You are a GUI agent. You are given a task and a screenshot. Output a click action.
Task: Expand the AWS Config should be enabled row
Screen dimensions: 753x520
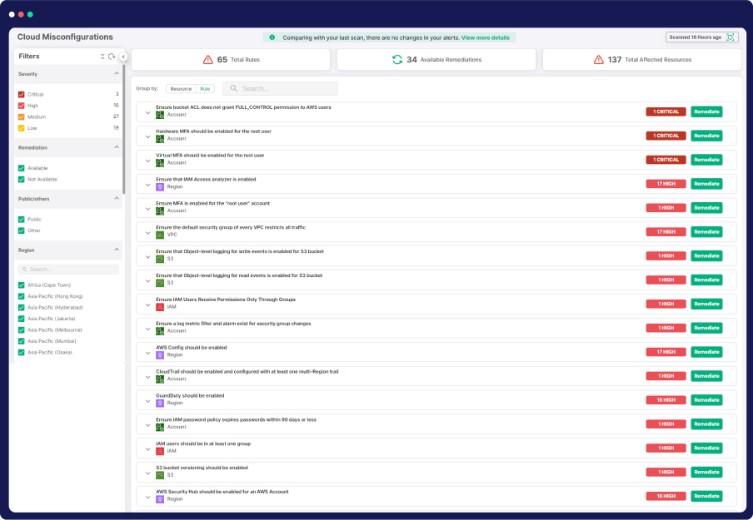pos(148,352)
